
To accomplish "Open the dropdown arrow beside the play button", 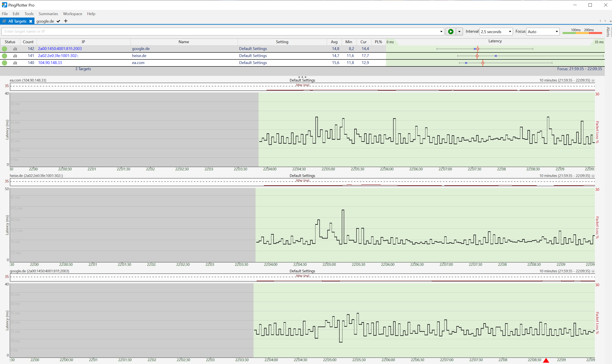I will tap(459, 31).
